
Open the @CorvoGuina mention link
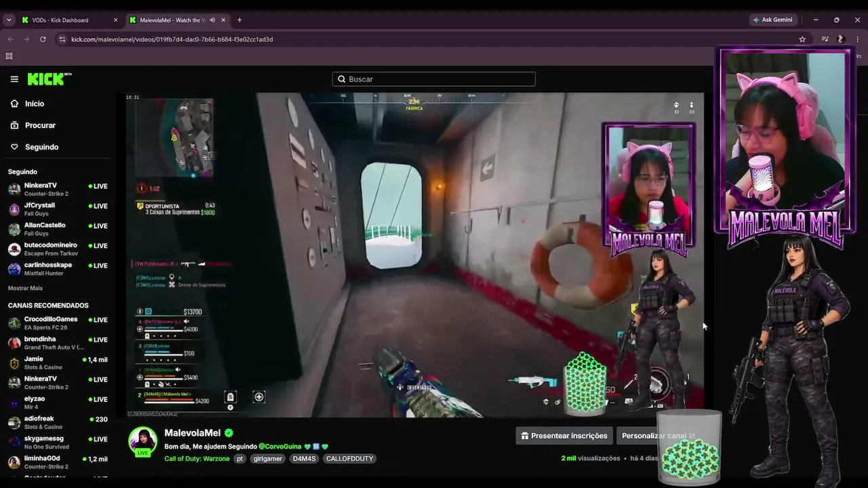click(x=280, y=447)
